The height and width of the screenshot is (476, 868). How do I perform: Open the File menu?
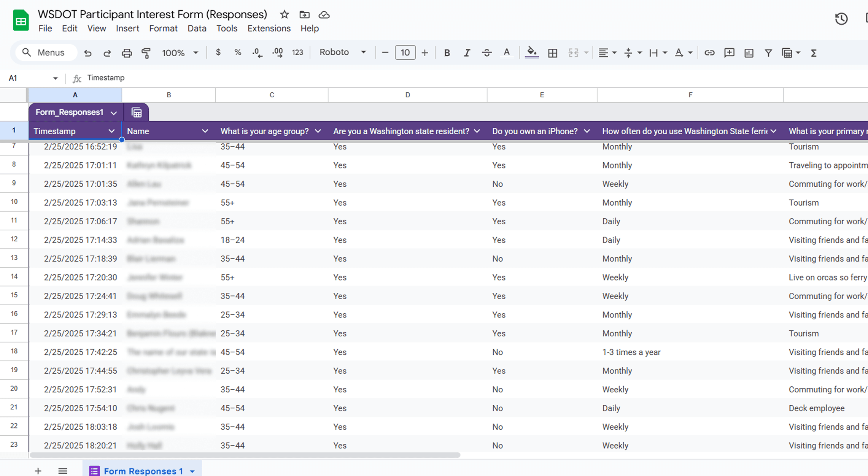(45, 29)
